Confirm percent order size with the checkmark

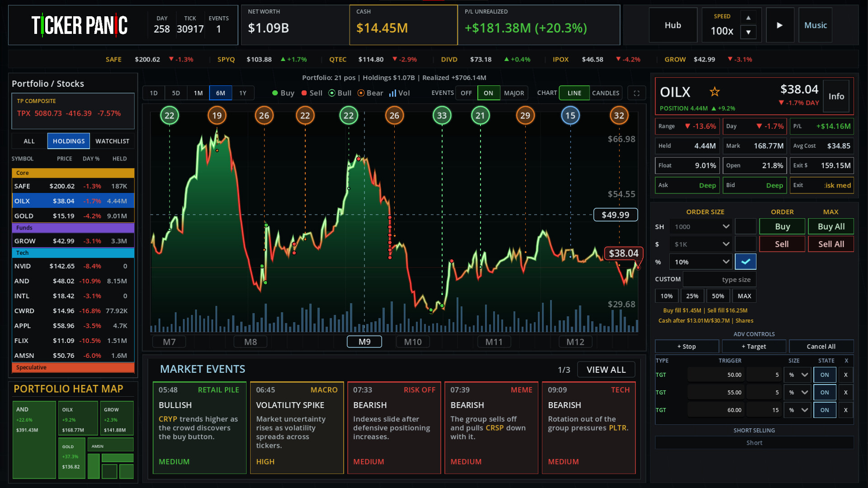745,262
